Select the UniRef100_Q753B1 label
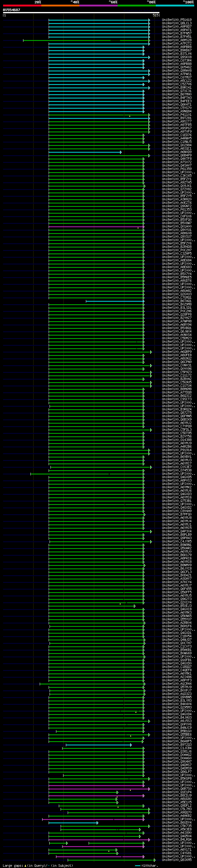Image resolution: width=197 pixels, height=868 pixels. point(177,501)
